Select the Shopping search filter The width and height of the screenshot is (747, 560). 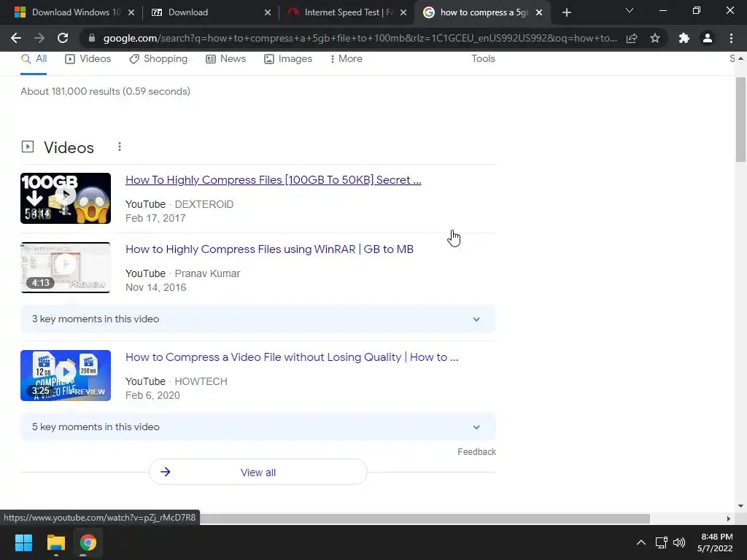click(158, 59)
